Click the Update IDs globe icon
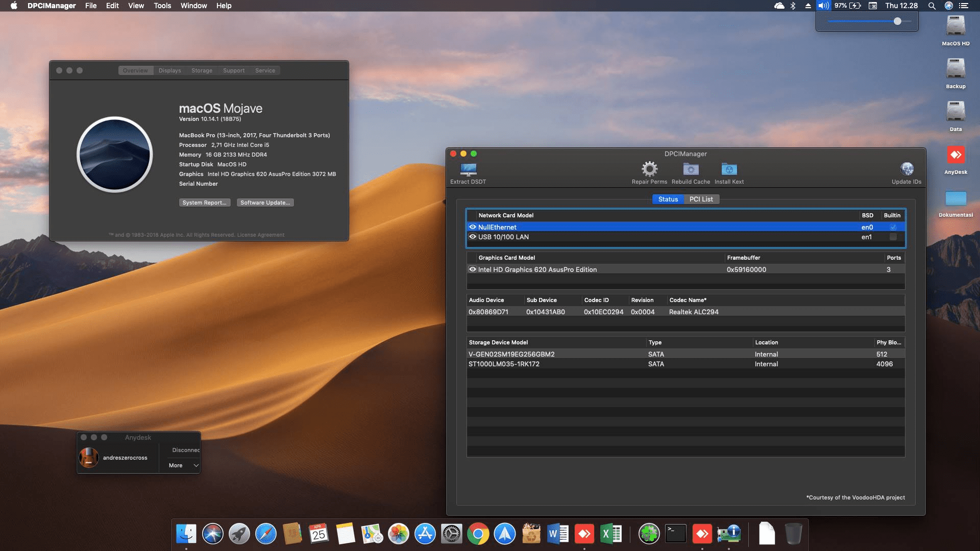Screen dimensions: 980x551 point(906,169)
